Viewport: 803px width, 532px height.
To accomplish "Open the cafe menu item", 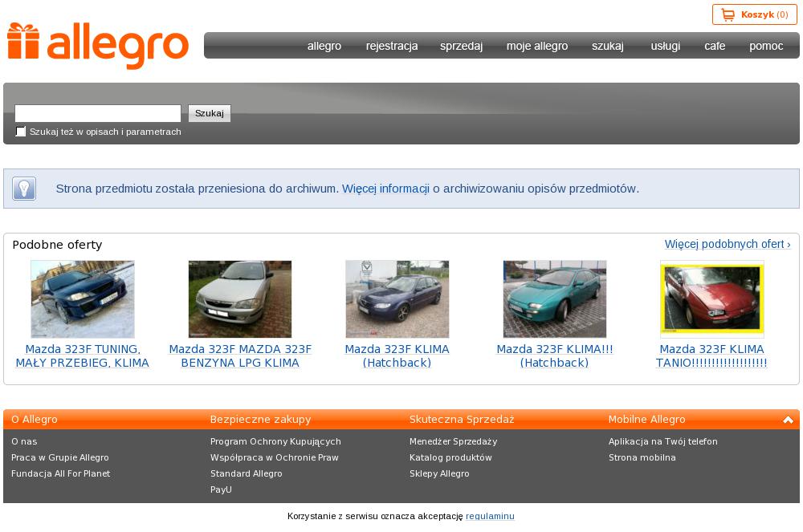I will point(715,46).
